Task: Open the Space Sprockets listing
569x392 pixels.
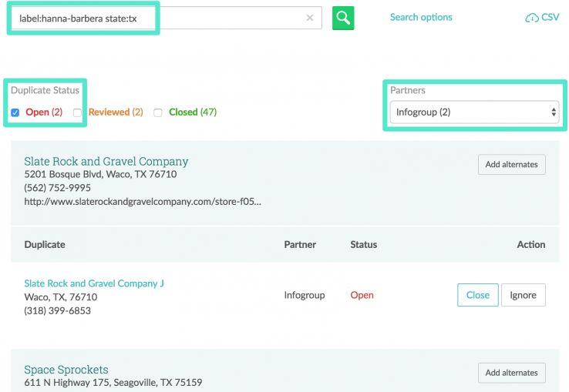Action: (x=66, y=369)
